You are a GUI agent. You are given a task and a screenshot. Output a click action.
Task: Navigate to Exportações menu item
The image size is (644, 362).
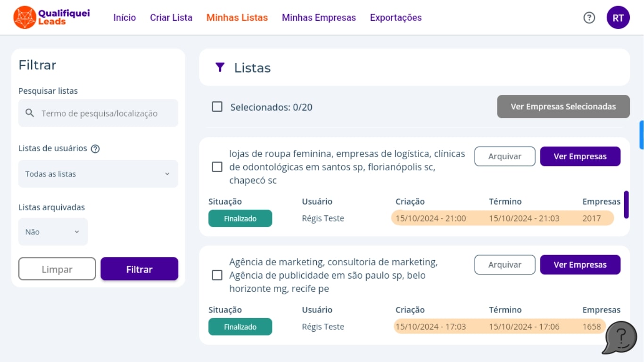(396, 17)
